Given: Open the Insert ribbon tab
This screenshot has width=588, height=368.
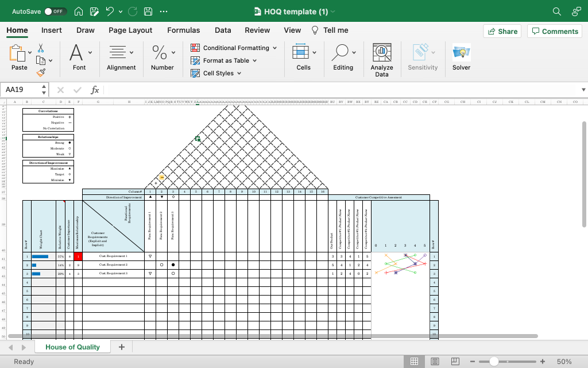Looking at the screenshot, I should pyautogui.click(x=51, y=30).
